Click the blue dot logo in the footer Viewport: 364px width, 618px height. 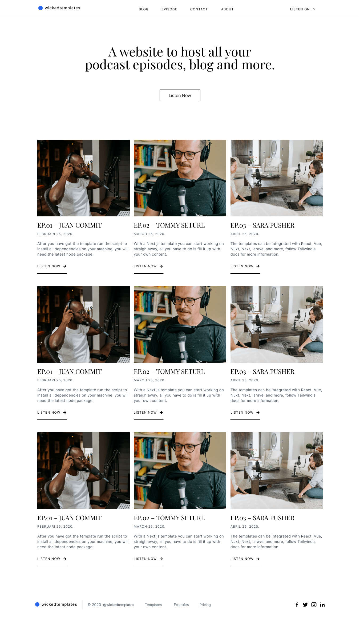(x=37, y=604)
